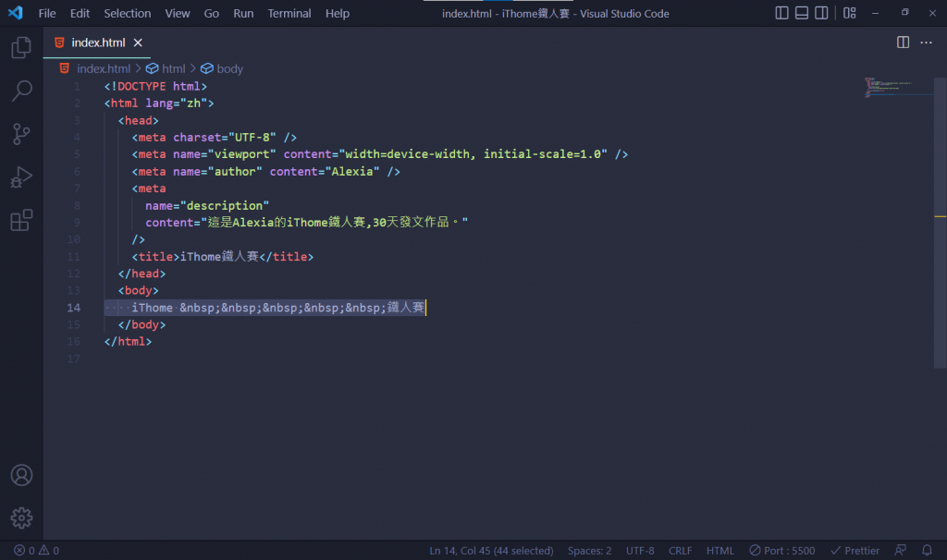Open the Selection menu
947x560 pixels.
(128, 13)
